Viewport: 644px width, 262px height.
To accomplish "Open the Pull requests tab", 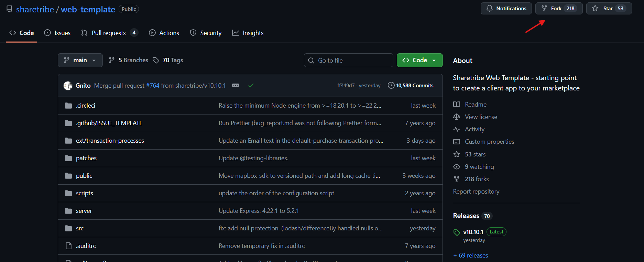I will (109, 33).
